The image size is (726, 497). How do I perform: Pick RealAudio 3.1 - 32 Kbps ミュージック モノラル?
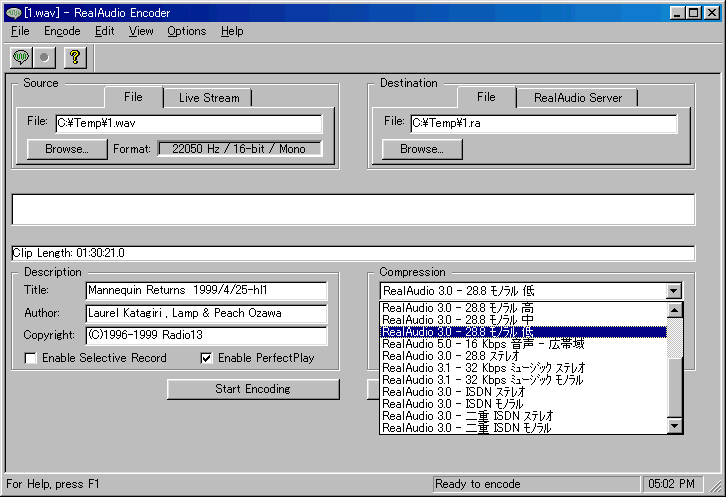click(523, 380)
